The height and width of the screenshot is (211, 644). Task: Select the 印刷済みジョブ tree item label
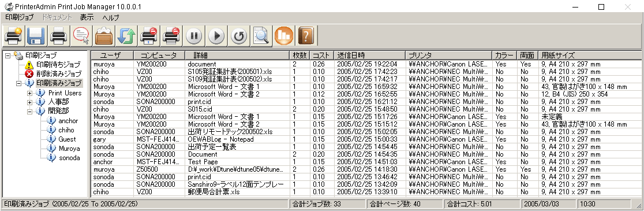pyautogui.click(x=59, y=83)
